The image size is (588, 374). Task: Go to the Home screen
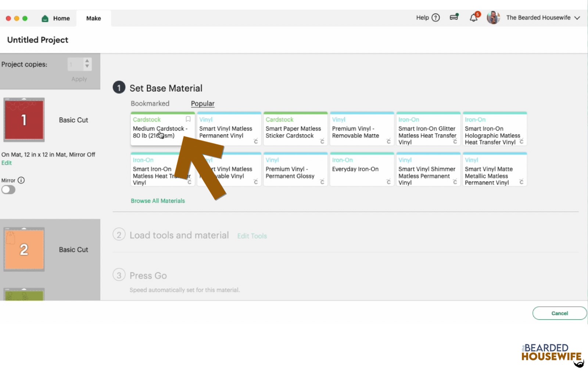(x=56, y=18)
